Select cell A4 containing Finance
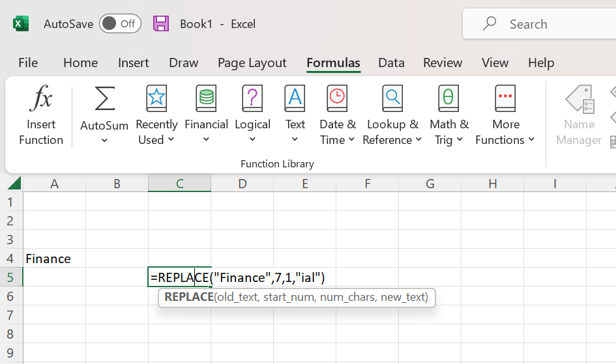 (x=54, y=259)
